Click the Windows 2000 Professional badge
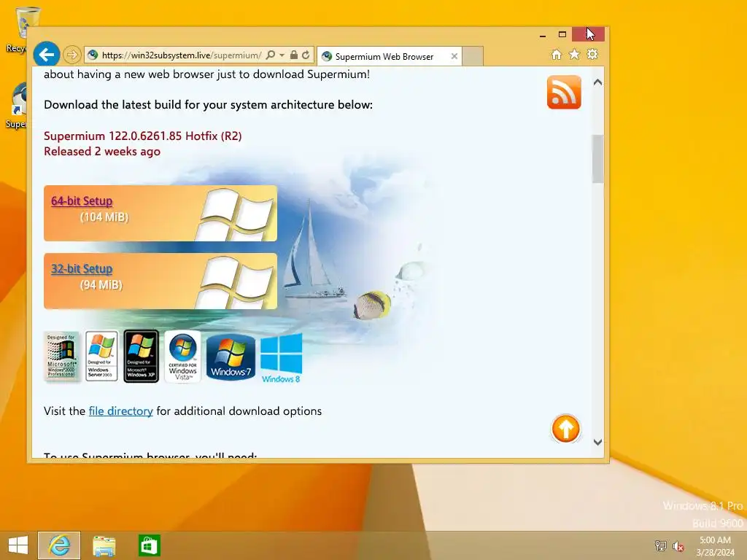This screenshot has width=747, height=560. [61, 356]
